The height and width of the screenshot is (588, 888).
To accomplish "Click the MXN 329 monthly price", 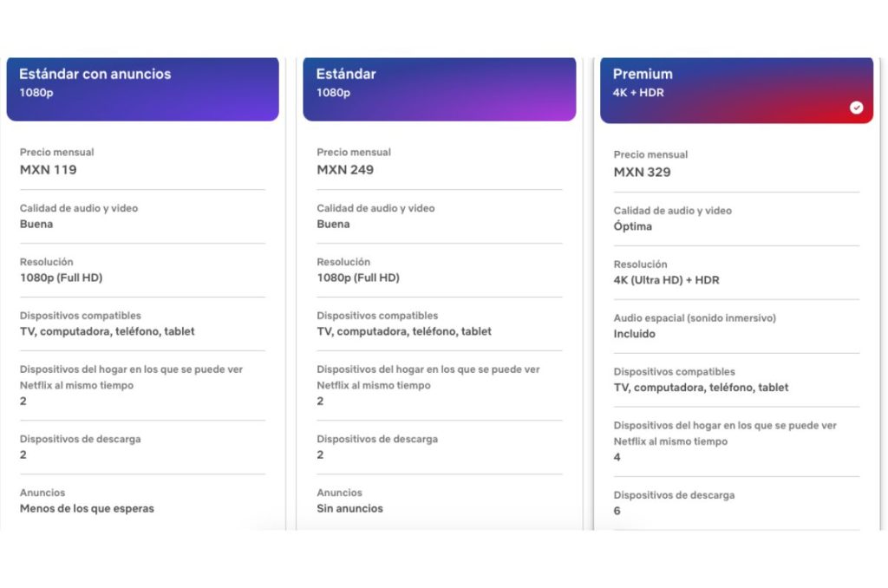I will coord(642,173).
